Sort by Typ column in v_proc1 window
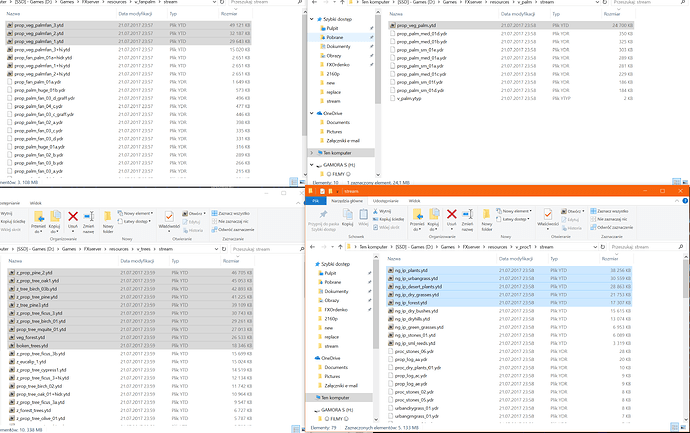The width and height of the screenshot is (690, 433). coord(554,259)
